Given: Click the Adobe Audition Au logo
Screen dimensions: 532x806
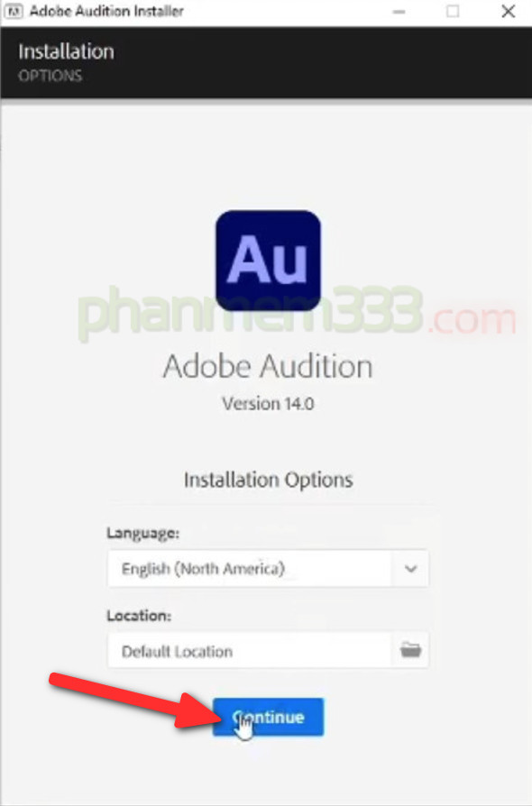Looking at the screenshot, I should click(268, 261).
